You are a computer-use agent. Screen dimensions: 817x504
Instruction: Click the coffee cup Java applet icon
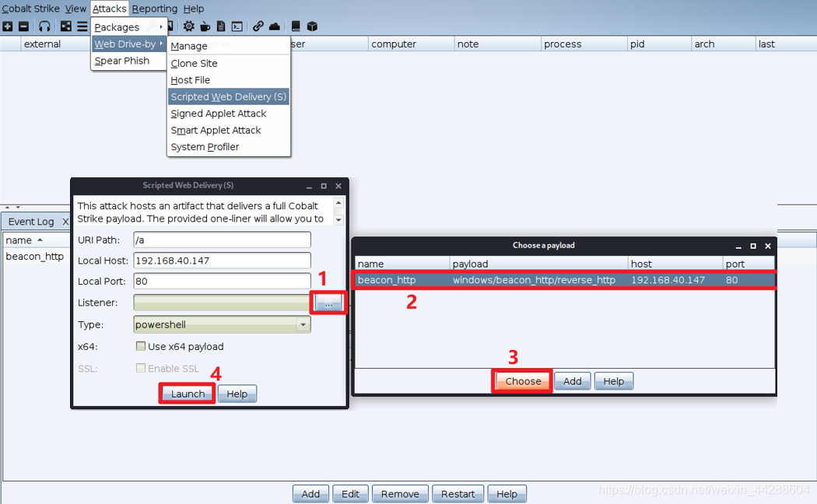coord(205,26)
